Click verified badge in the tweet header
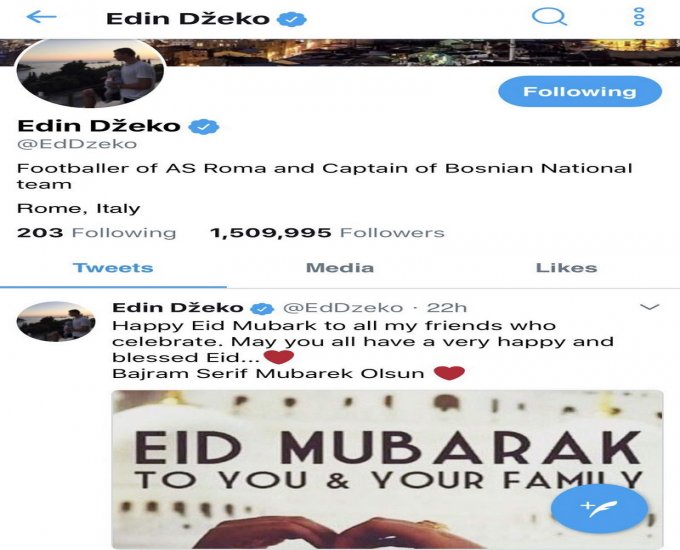680x550 pixels. coord(262,308)
